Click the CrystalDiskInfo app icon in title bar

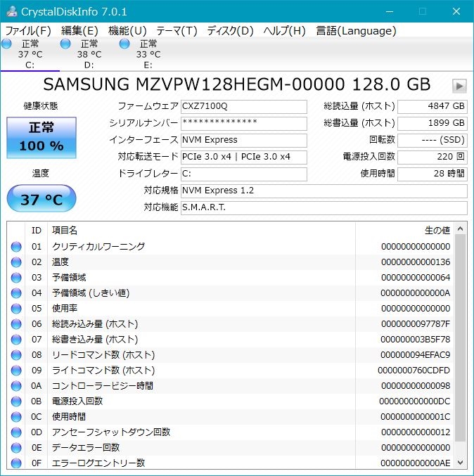click(12, 11)
